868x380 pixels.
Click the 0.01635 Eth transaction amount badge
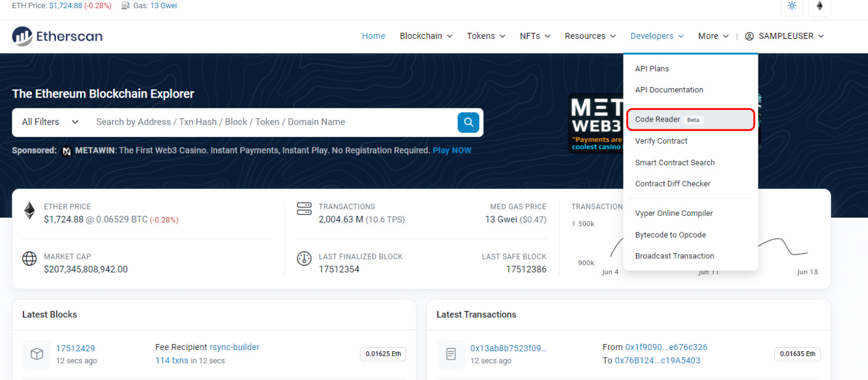pyautogui.click(x=797, y=354)
